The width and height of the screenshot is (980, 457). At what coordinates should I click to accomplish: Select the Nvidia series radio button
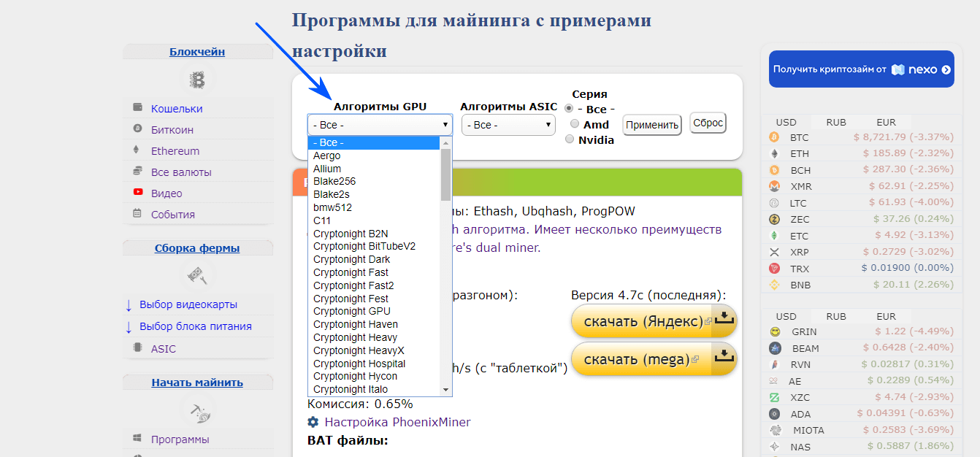pos(570,139)
